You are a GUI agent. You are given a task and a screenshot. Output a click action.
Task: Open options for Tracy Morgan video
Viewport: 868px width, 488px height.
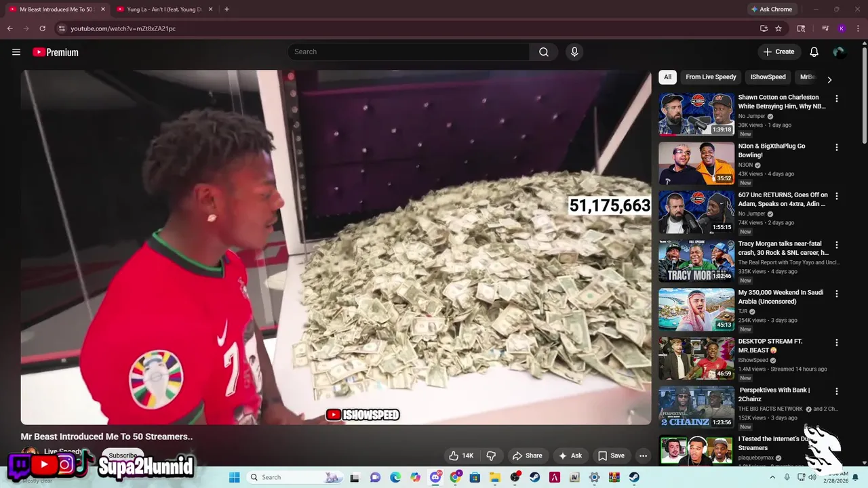(x=836, y=245)
